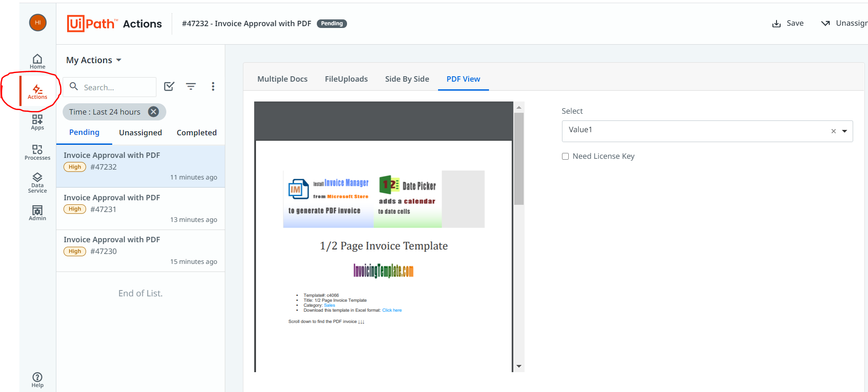Open the Home section in sidebar
The height and width of the screenshot is (392, 868).
click(37, 61)
